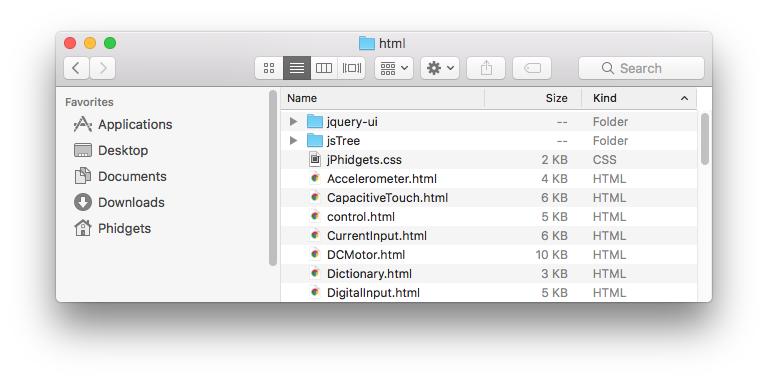Click the 2 KB size of jPhidgets.css
The height and width of the screenshot is (382, 768).
tap(554, 160)
